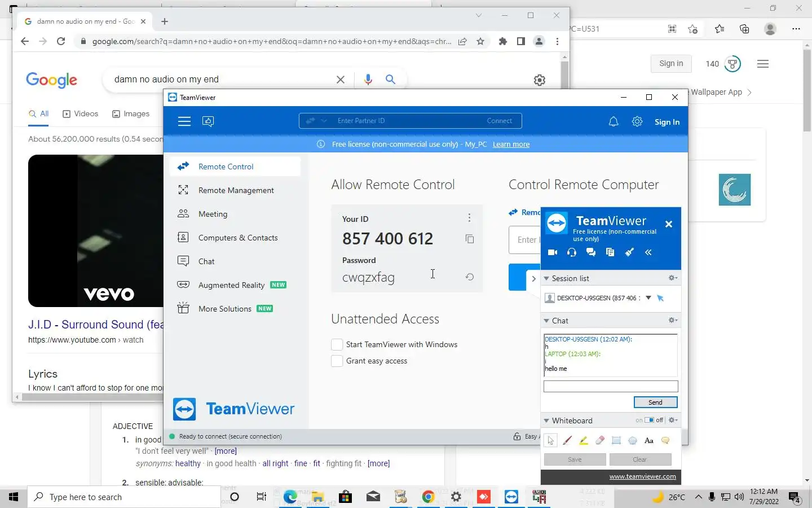
Task: Open Chrome from the Windows taskbar
Action: pyautogui.click(x=429, y=497)
